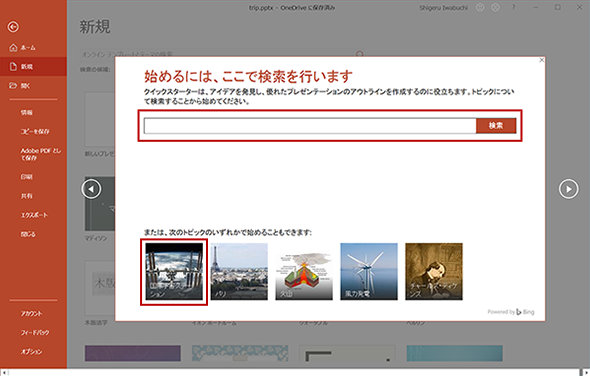Select the 風力発電 topic thumbnail
This screenshot has height=376, width=590.
click(369, 271)
